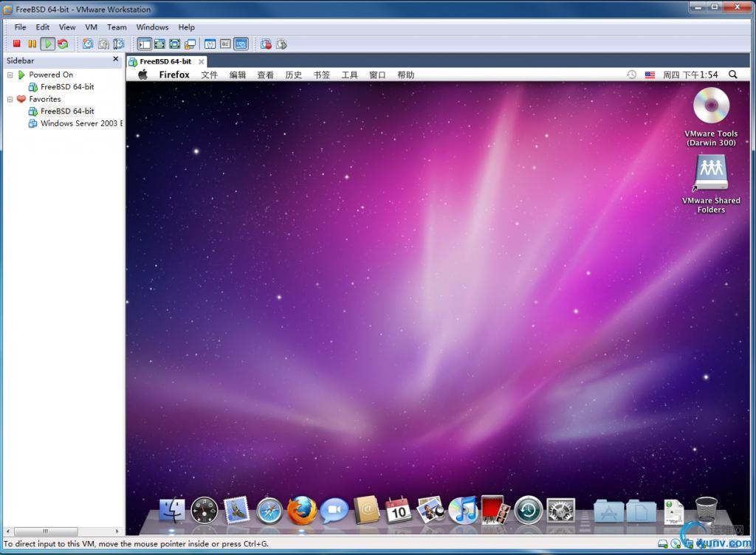This screenshot has width=756, height=555.
Task: Open iCal calendar in the Dock
Action: tap(399, 510)
